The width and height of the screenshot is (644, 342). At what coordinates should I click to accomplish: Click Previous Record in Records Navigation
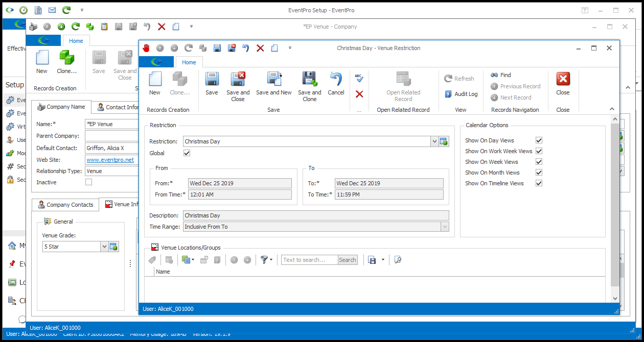pos(515,86)
